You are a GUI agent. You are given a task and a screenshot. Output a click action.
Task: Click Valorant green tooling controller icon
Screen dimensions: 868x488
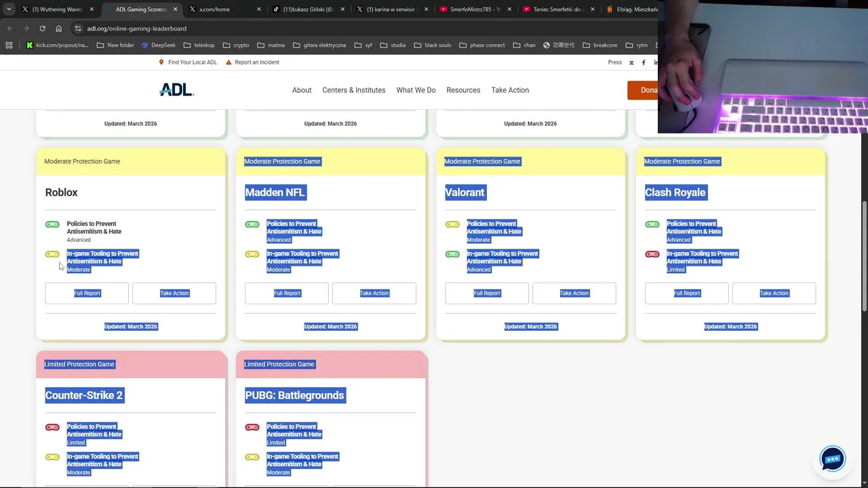pyautogui.click(x=452, y=254)
